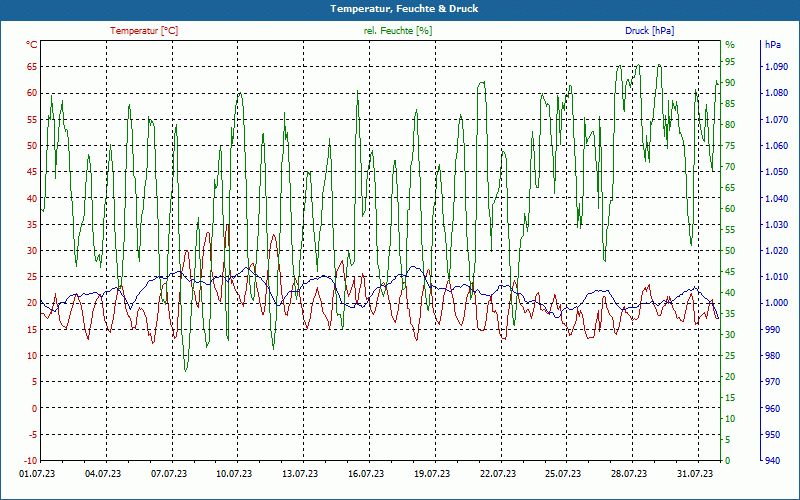Click pressure axis value "1.020"

[777, 251]
